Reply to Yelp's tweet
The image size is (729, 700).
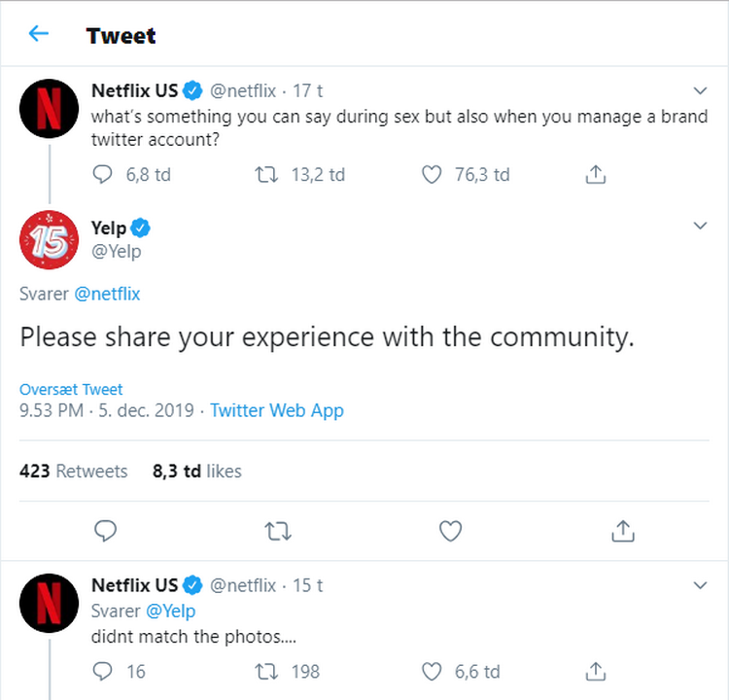tap(106, 531)
